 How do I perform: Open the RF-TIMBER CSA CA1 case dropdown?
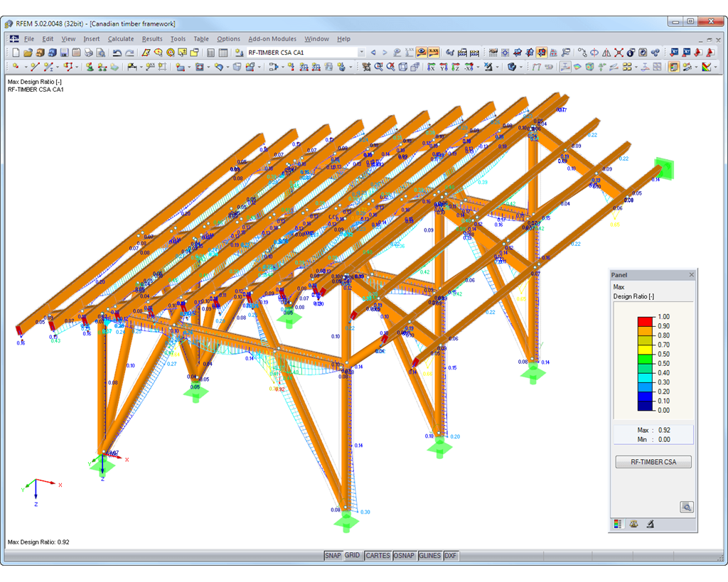pos(361,51)
